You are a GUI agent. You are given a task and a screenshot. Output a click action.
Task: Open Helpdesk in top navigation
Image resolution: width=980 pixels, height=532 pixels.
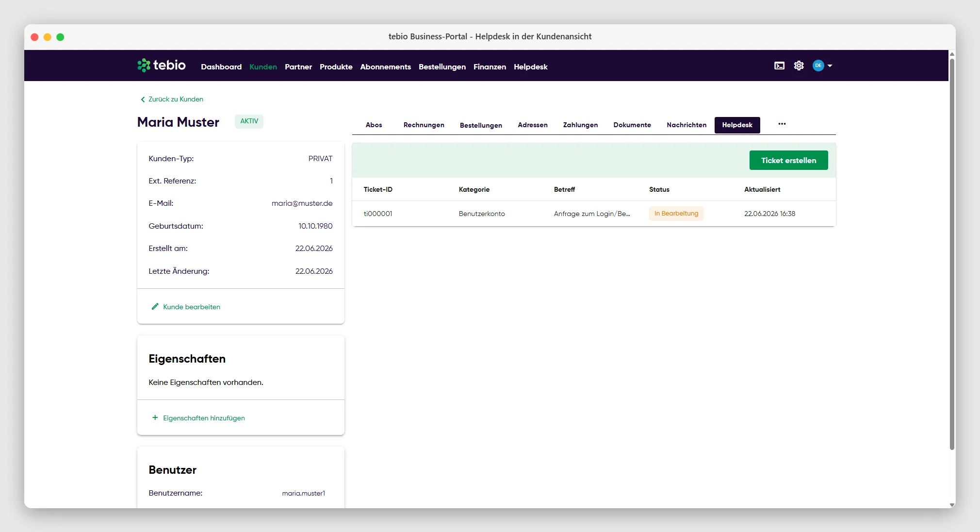[x=530, y=66]
